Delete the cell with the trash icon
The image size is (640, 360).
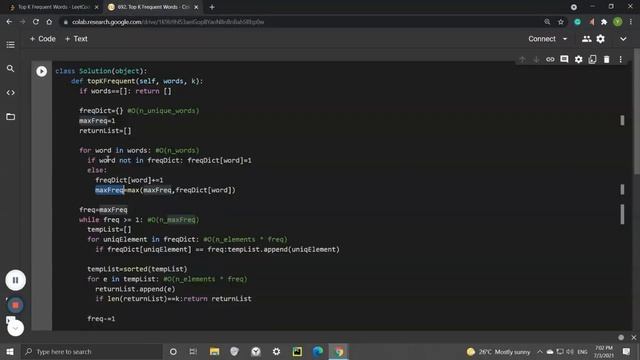(607, 60)
